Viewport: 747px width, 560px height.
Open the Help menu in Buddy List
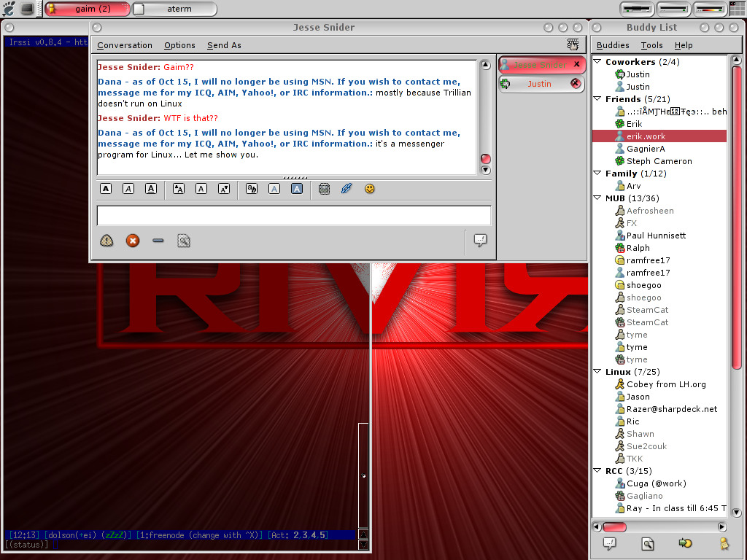point(684,45)
